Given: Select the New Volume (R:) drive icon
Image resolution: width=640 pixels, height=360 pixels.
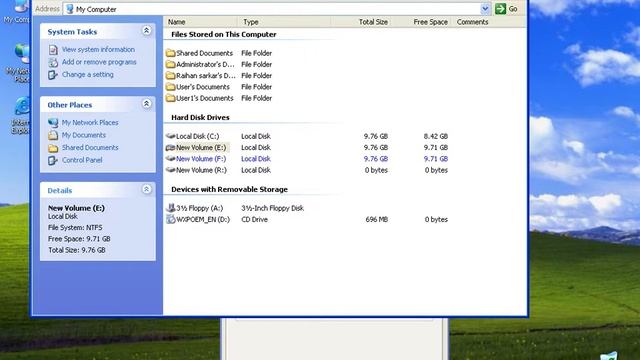Looking at the screenshot, I should [x=170, y=170].
